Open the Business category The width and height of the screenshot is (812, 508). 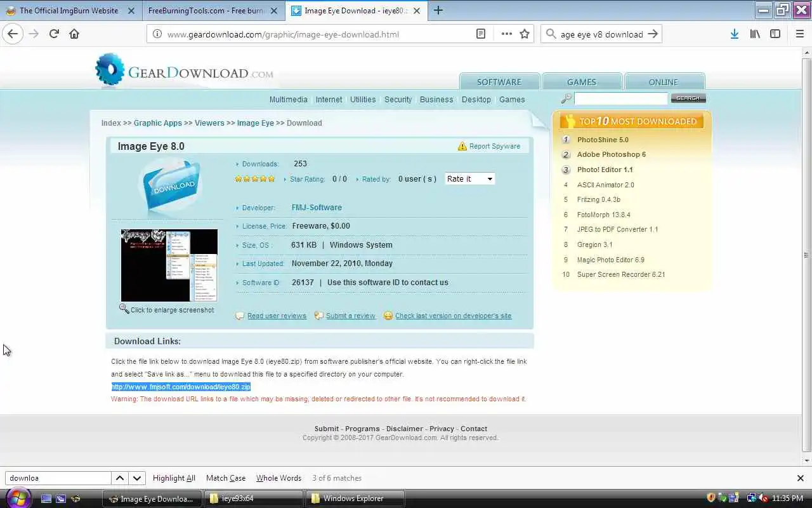pos(436,100)
